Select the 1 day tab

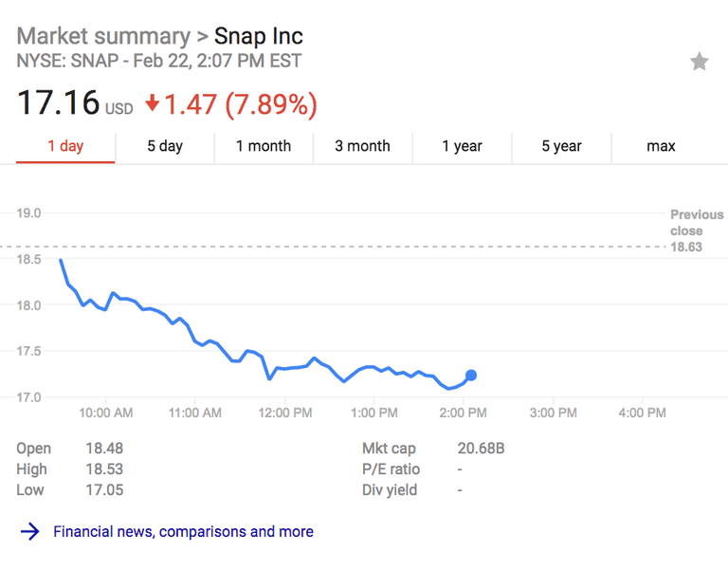tap(65, 148)
